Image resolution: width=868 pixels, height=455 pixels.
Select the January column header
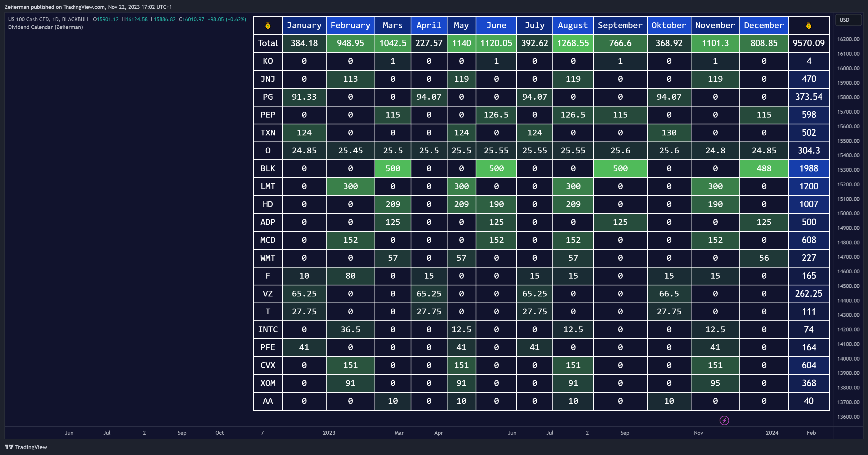pos(304,26)
